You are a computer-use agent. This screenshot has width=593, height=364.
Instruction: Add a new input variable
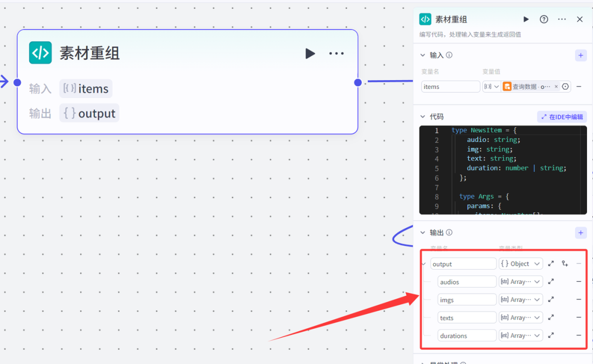click(x=581, y=55)
